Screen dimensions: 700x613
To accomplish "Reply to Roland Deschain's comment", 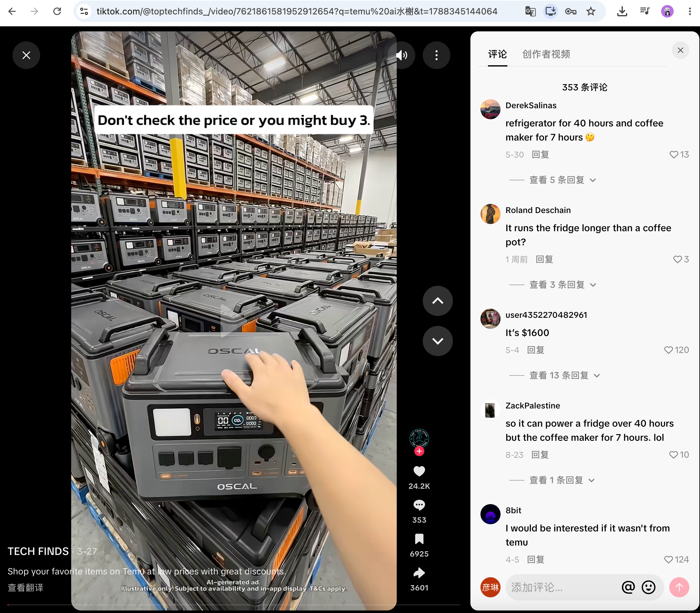I will point(544,259).
